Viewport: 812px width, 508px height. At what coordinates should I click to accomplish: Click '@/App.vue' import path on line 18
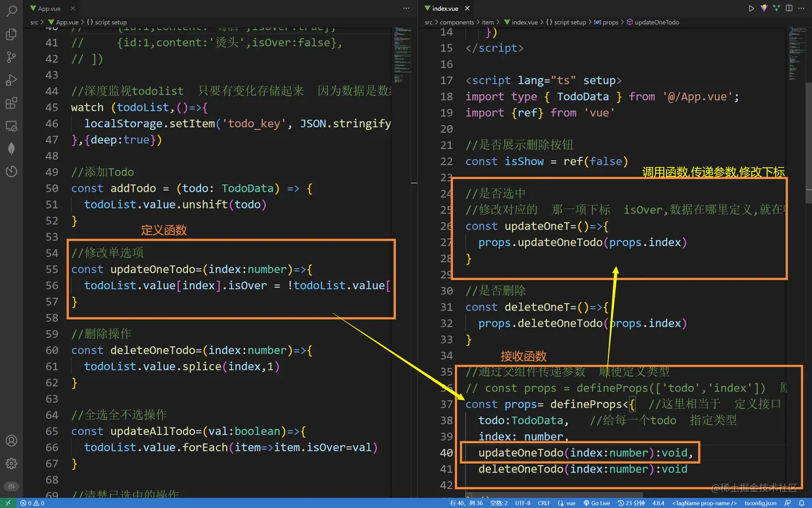coord(698,97)
